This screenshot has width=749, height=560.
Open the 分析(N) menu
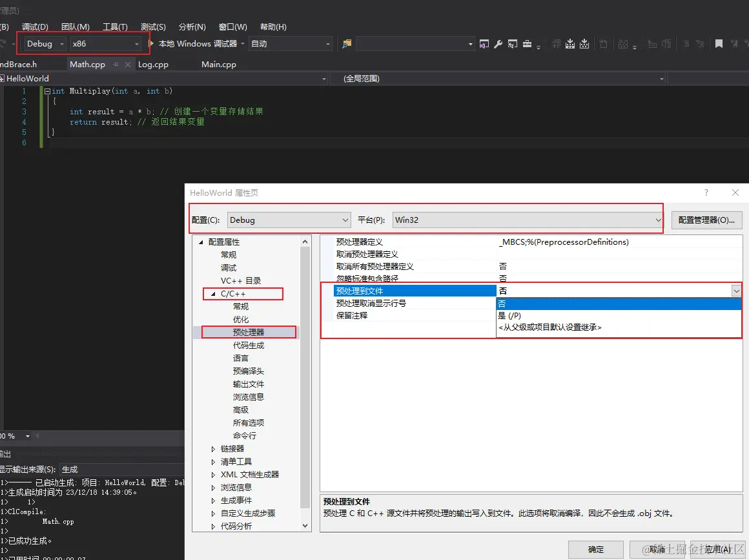192,26
